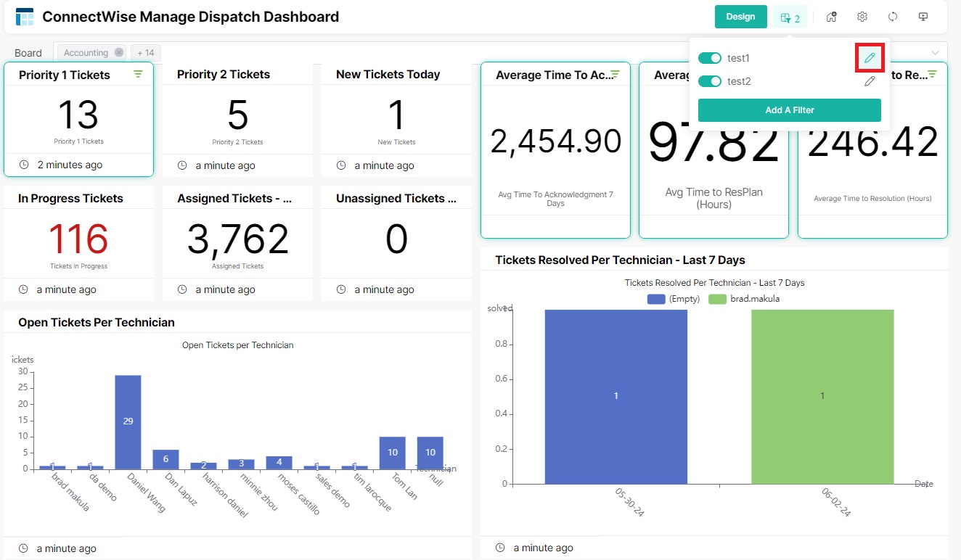Click the Daniel Wang bar in Open Tickets chart
The width and height of the screenshot is (961, 560).
pos(128,421)
